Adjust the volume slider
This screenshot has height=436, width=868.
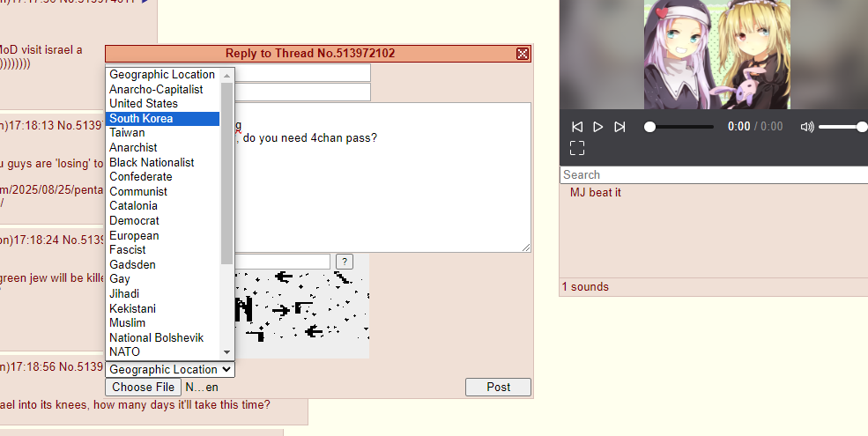coord(842,127)
